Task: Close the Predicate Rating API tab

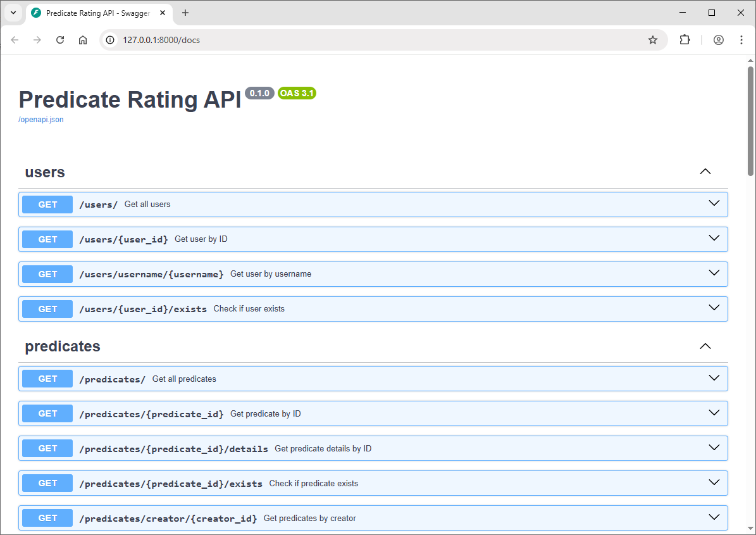Action: [163, 13]
